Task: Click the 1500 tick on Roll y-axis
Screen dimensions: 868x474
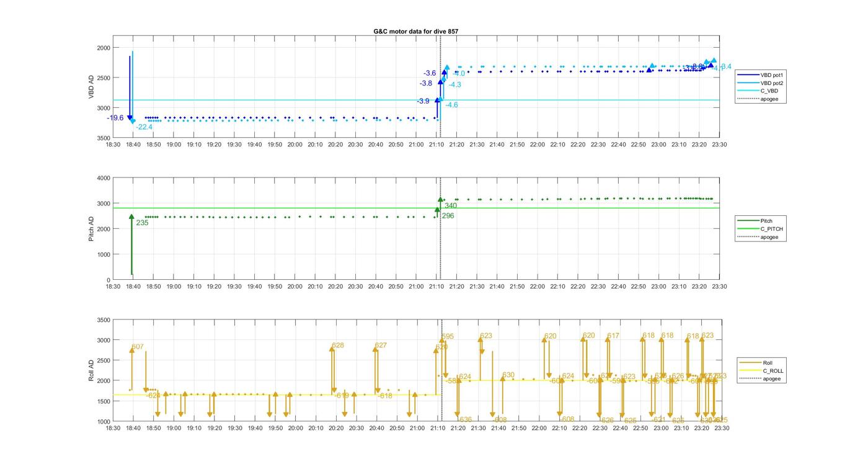Action: [x=104, y=401]
